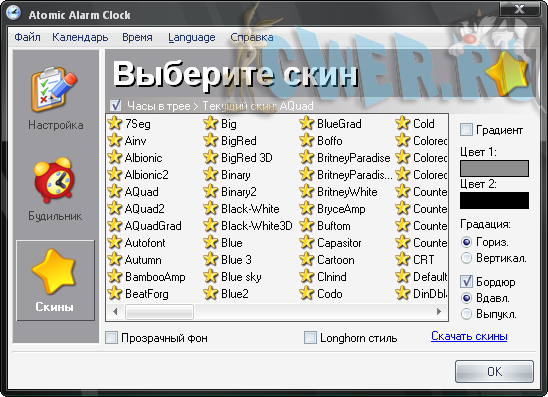Click the star icon beside BigRed 3D

210,157
